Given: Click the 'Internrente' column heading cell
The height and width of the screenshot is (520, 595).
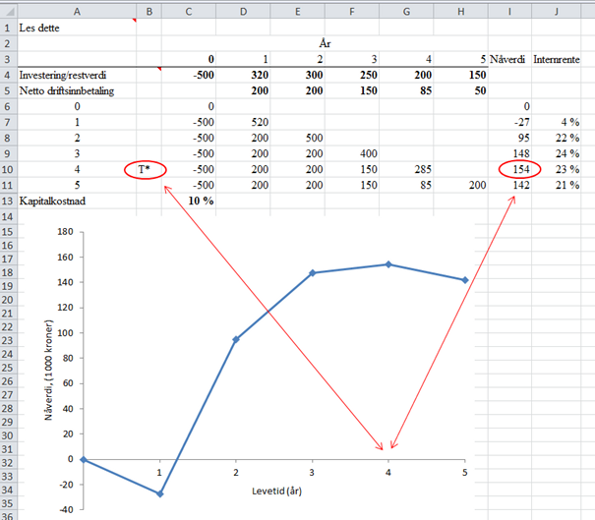Looking at the screenshot, I should click(x=556, y=59).
